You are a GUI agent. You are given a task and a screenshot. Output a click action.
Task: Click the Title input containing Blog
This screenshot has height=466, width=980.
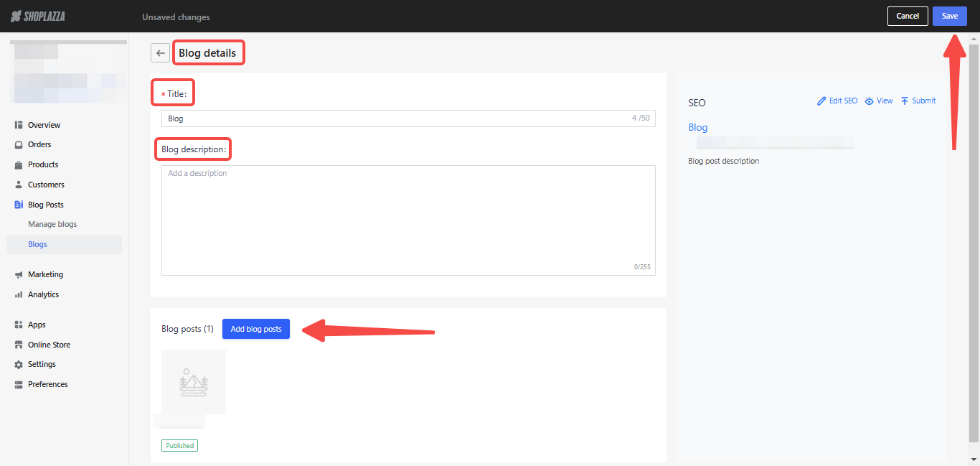pos(408,118)
